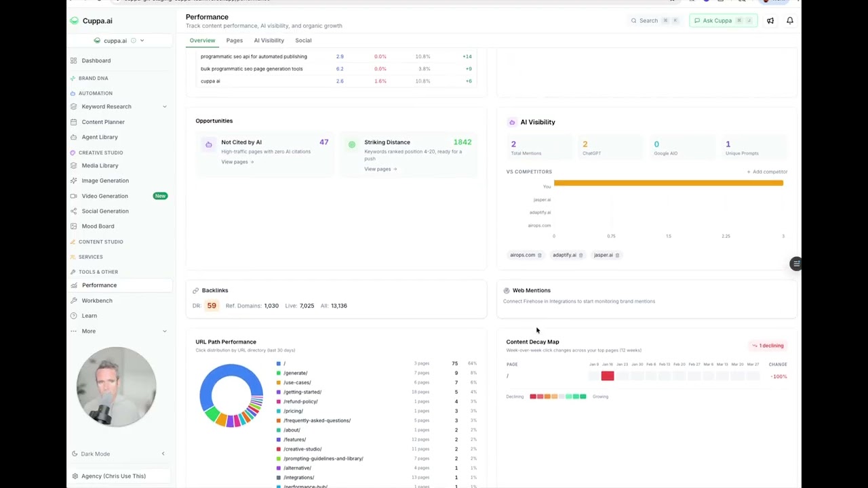
Task: Click the presenter webcam thumbnail
Action: click(x=117, y=387)
